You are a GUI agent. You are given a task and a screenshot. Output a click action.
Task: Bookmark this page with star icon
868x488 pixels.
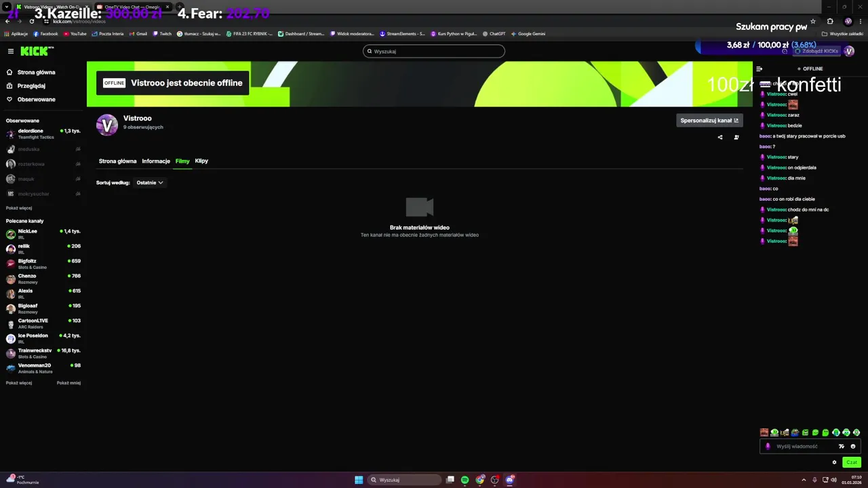(813, 21)
